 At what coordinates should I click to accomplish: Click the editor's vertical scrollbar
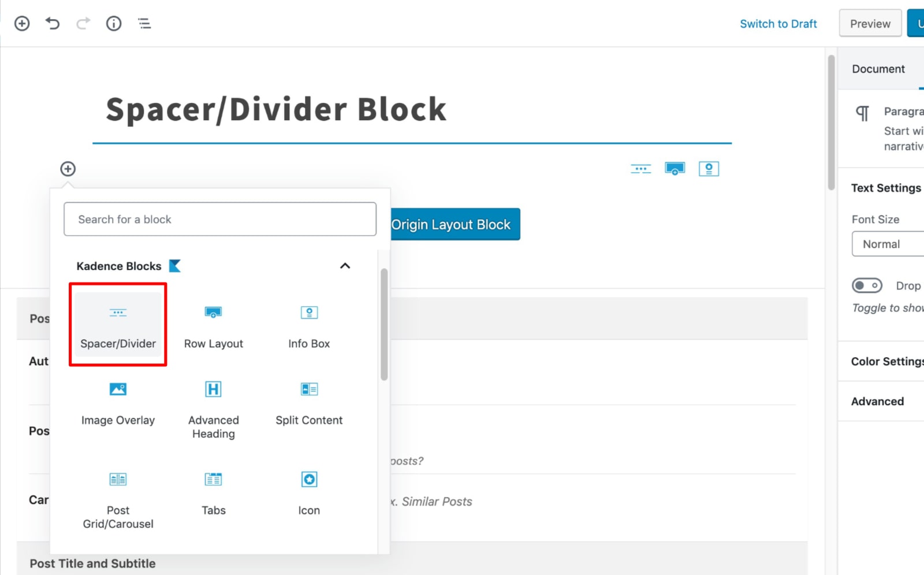(831, 123)
